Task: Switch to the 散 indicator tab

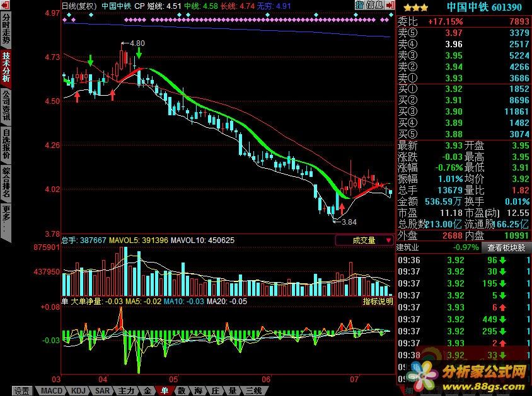Action: click(x=182, y=391)
